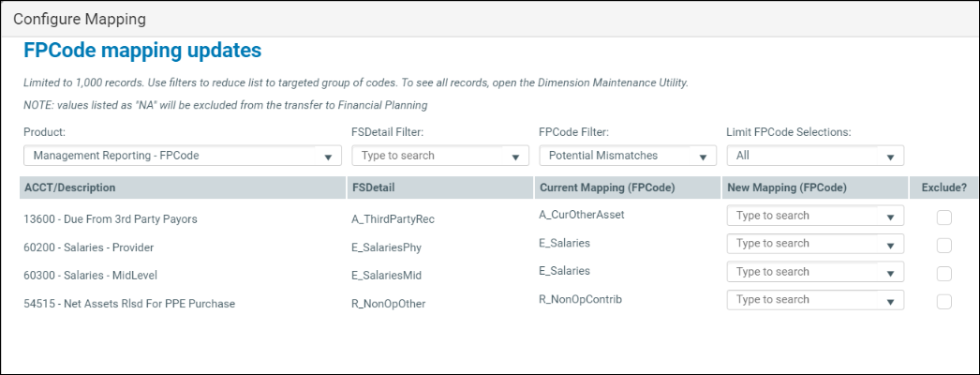Select the 13600 - Due From 3rd Party Payors row

(111, 219)
